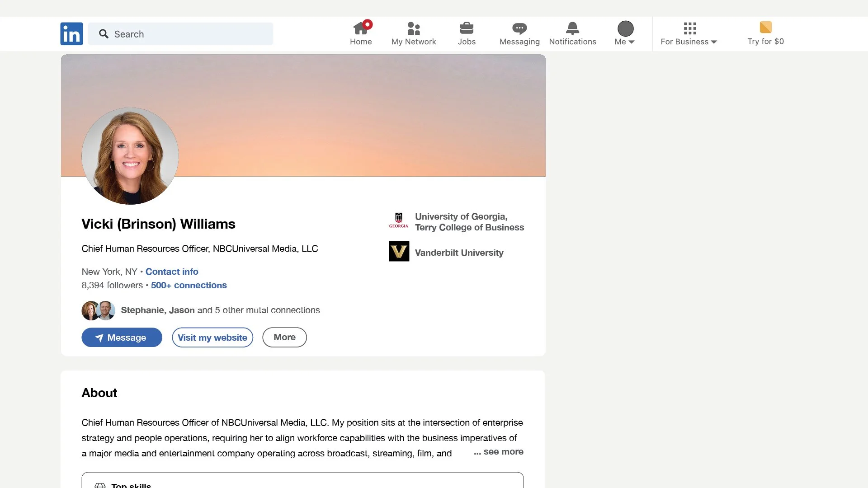Click the Message button
This screenshot has height=488, width=868.
tap(122, 338)
